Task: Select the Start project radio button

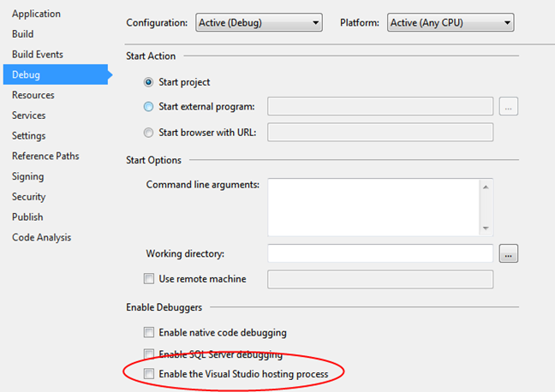Action: 149,82
